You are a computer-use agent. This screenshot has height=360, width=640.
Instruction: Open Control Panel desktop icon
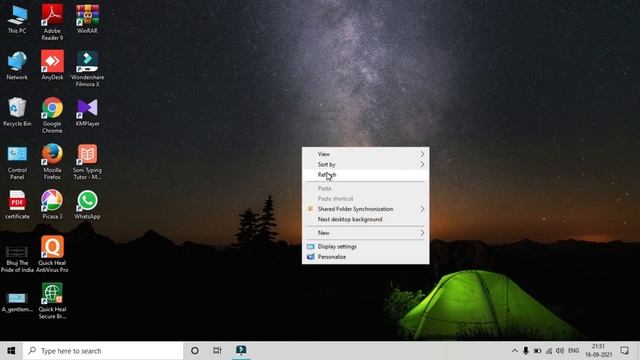pos(17,162)
